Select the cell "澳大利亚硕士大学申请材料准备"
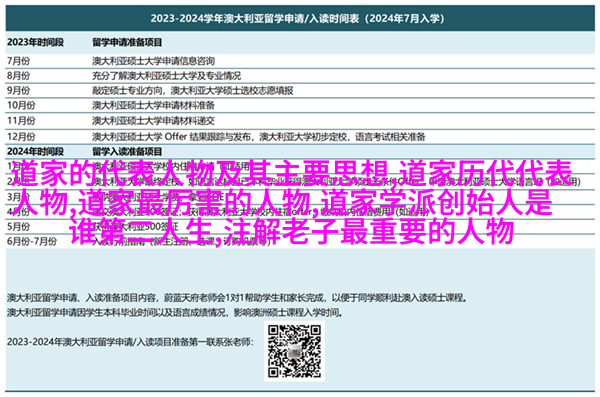Viewport: 600px width, 397px height. pyautogui.click(x=153, y=105)
